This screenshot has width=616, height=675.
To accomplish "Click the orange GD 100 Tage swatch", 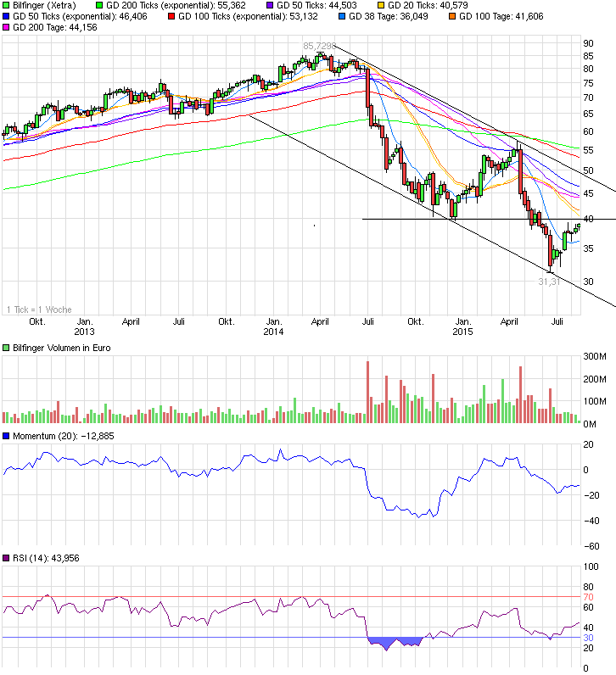I will pyautogui.click(x=452, y=16).
